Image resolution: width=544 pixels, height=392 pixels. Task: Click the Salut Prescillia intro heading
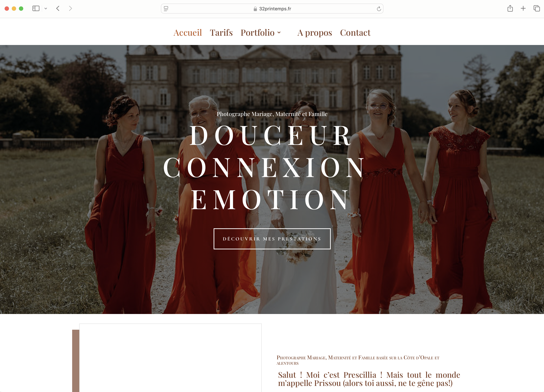(x=369, y=379)
